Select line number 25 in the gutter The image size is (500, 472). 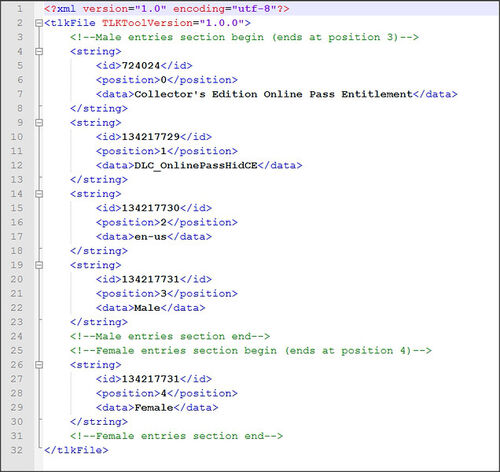pos(17,350)
